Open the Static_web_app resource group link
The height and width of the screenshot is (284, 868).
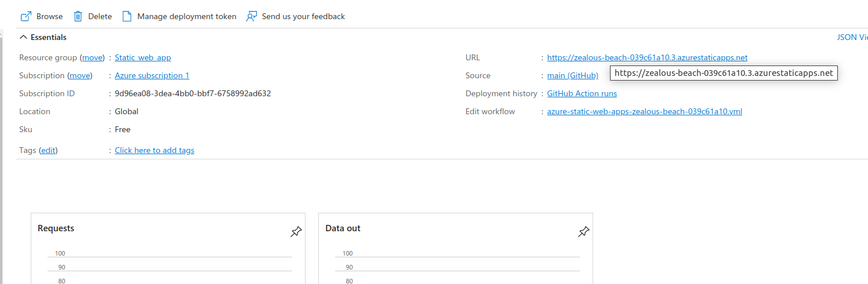pyautogui.click(x=143, y=57)
